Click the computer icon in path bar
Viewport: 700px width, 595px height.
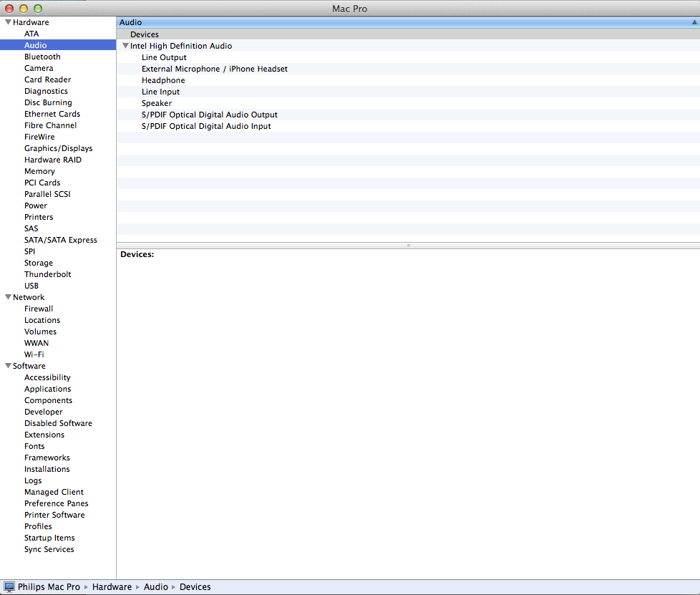(x=9, y=587)
